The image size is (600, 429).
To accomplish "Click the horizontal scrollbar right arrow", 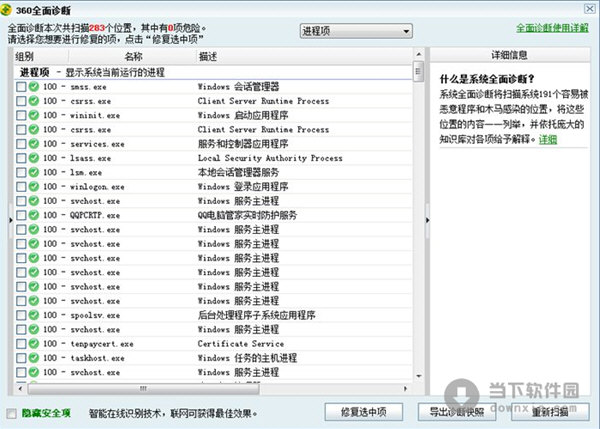I will (x=406, y=389).
